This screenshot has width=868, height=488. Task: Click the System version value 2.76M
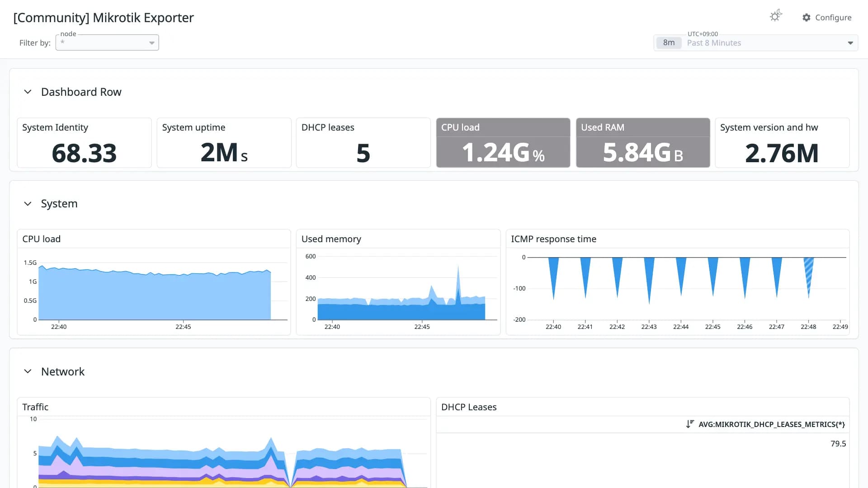[782, 153]
